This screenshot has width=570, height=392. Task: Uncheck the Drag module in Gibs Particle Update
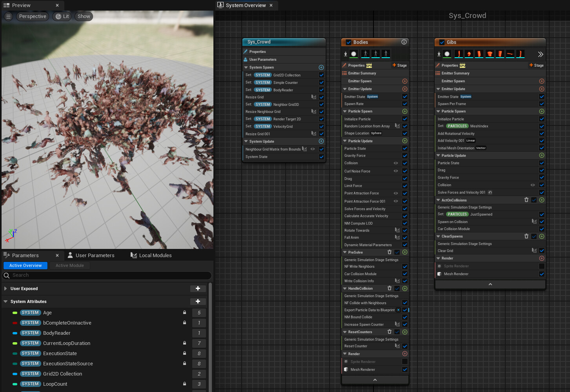(542, 170)
